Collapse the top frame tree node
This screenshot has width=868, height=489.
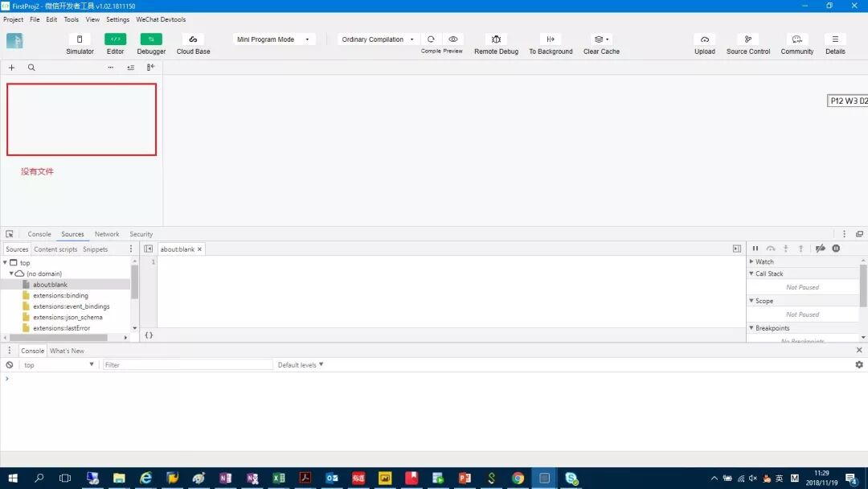pos(5,262)
